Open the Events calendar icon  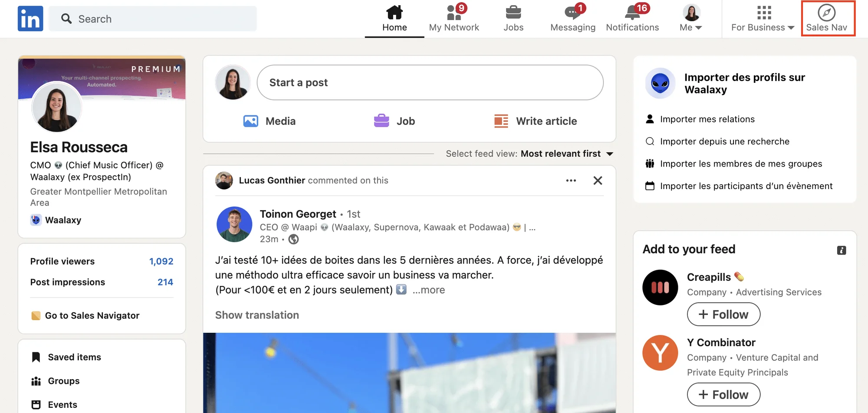click(x=36, y=405)
